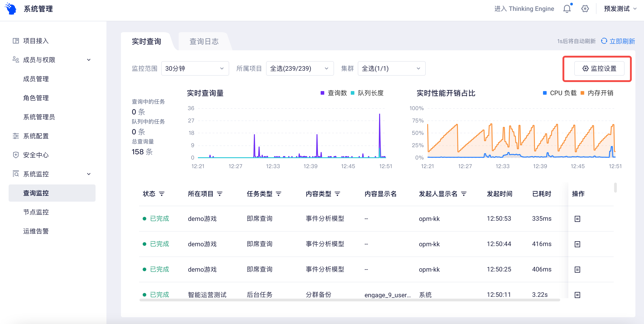
Task: Filter the 发起人显示名 column
Action: coord(464,194)
